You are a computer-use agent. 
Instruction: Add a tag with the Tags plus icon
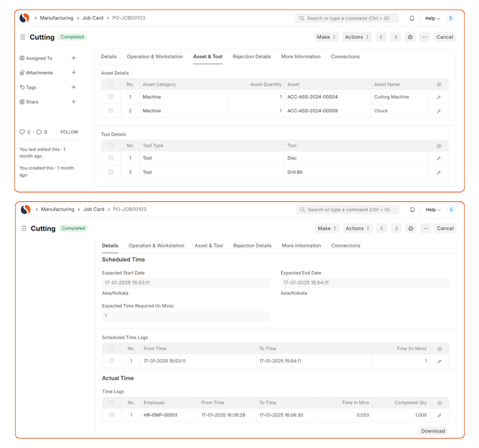73,87
